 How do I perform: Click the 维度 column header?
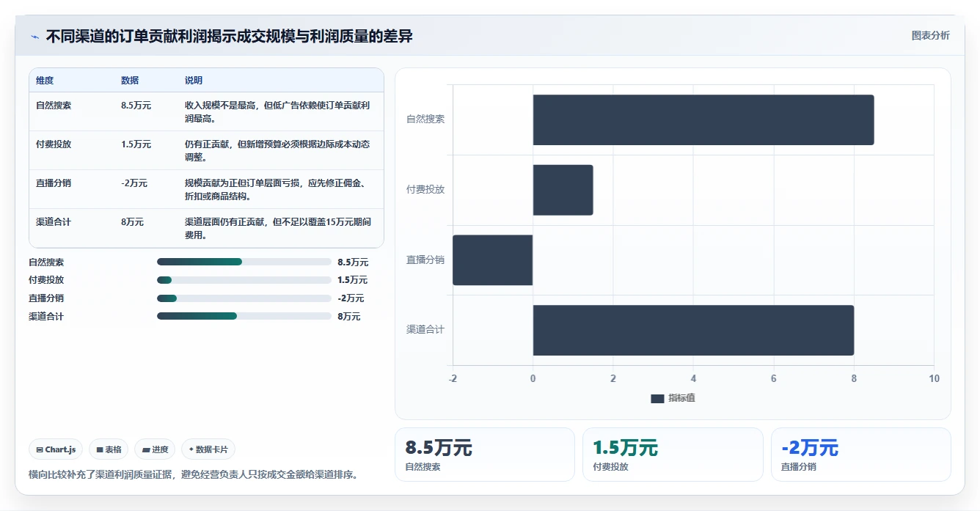coord(45,81)
